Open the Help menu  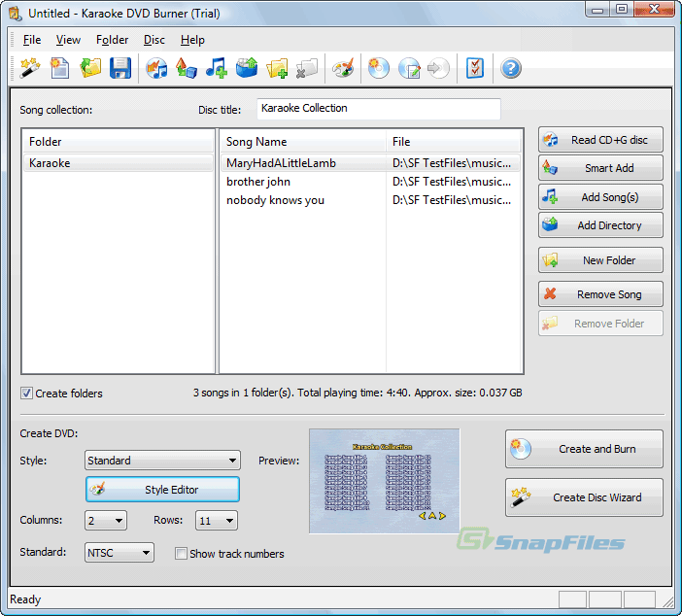pyautogui.click(x=192, y=40)
